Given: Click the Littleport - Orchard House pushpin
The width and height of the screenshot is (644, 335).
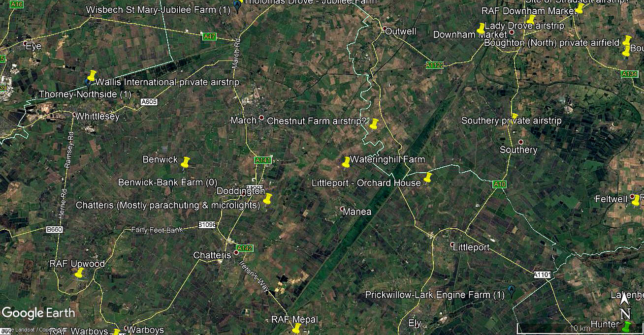Looking at the screenshot, I should tap(427, 178).
